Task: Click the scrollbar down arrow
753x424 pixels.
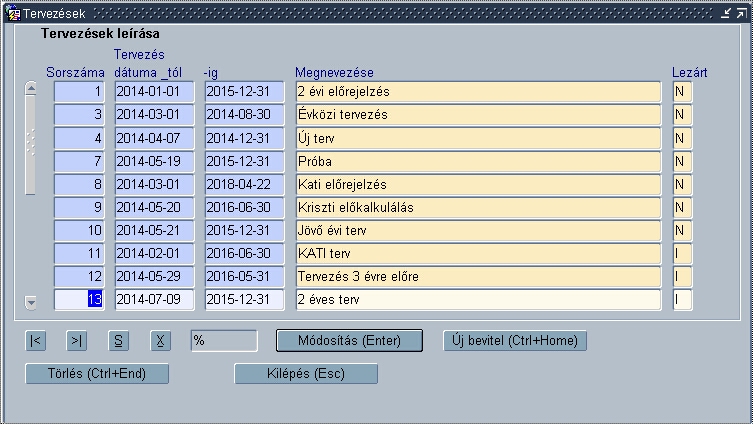Action: click(31, 303)
